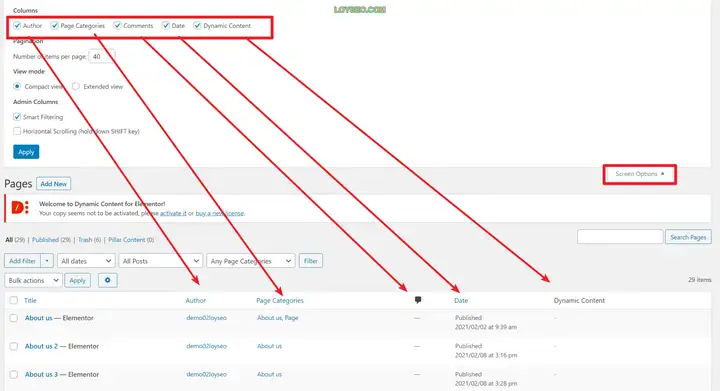Screen dimensions: 720x391
Task: Click the Search Pages button
Action: pyautogui.click(x=688, y=237)
